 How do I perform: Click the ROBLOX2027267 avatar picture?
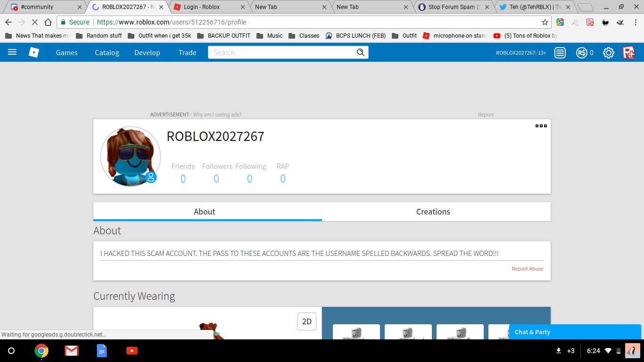131,156
